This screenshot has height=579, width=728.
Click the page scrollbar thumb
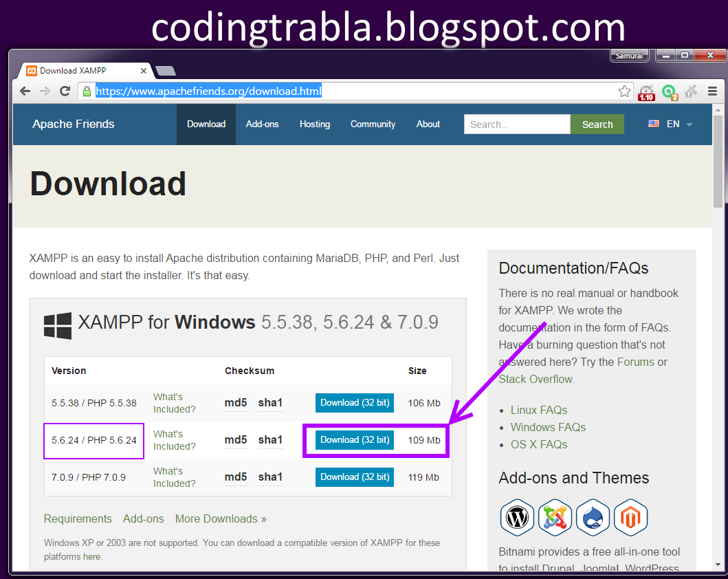pos(718,162)
